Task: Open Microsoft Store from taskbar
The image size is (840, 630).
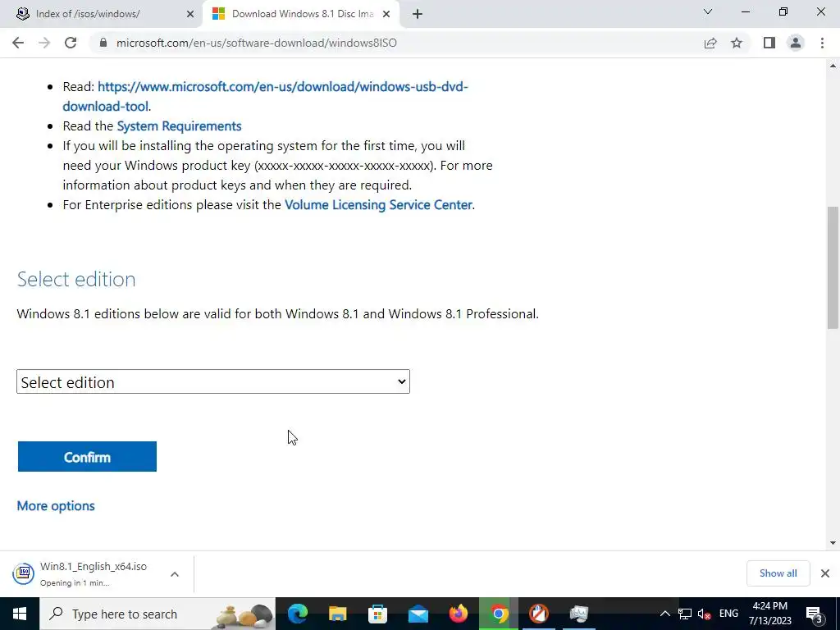Action: (x=377, y=614)
